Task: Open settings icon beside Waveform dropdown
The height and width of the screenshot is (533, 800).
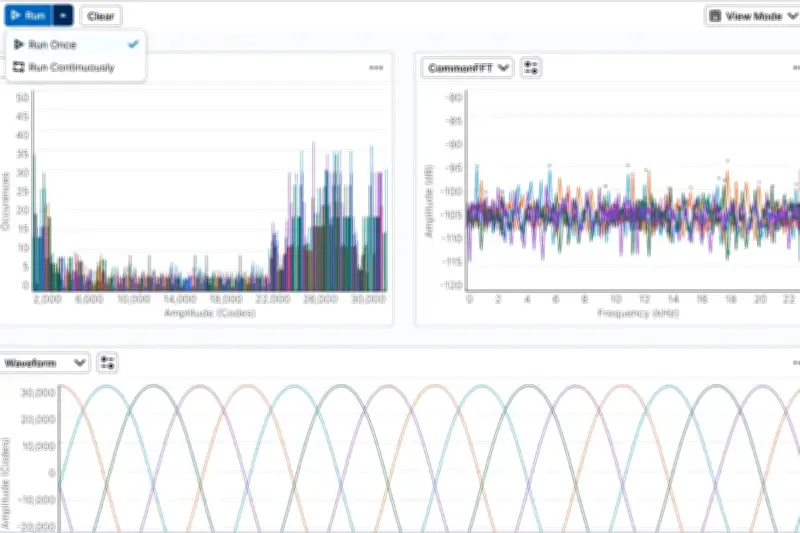Action: click(x=107, y=363)
